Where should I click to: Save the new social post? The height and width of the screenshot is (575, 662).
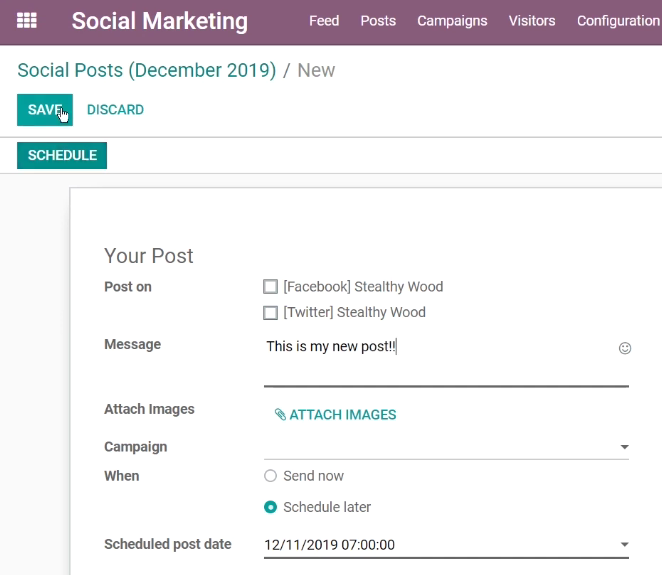click(45, 110)
